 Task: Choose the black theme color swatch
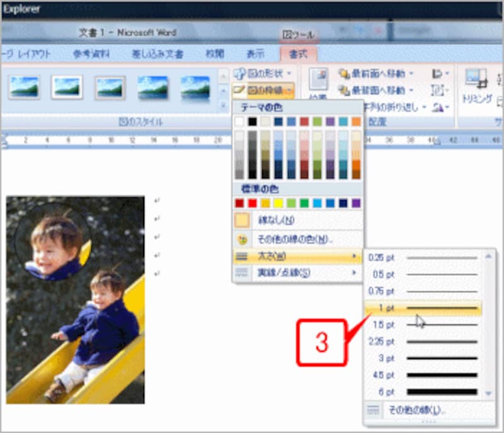tap(253, 121)
